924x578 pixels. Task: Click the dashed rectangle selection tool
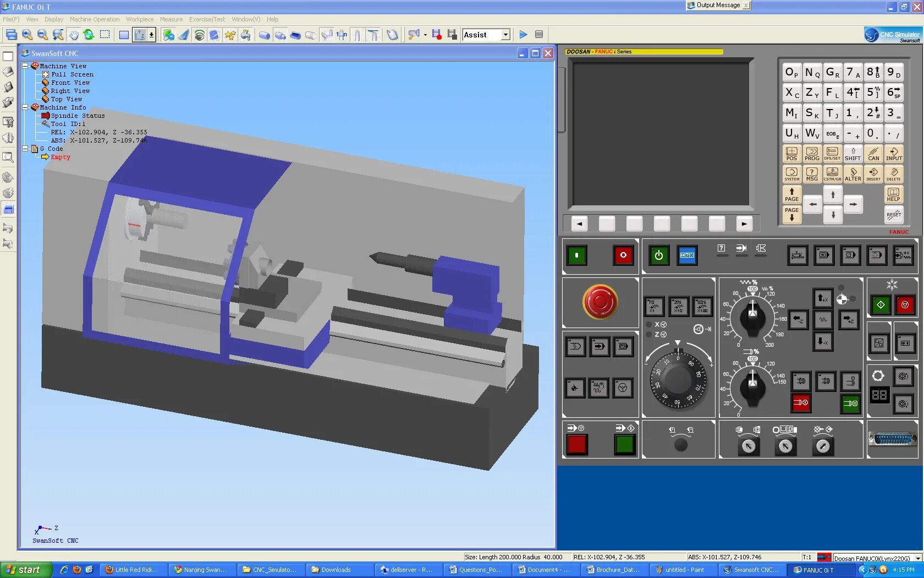(x=105, y=35)
